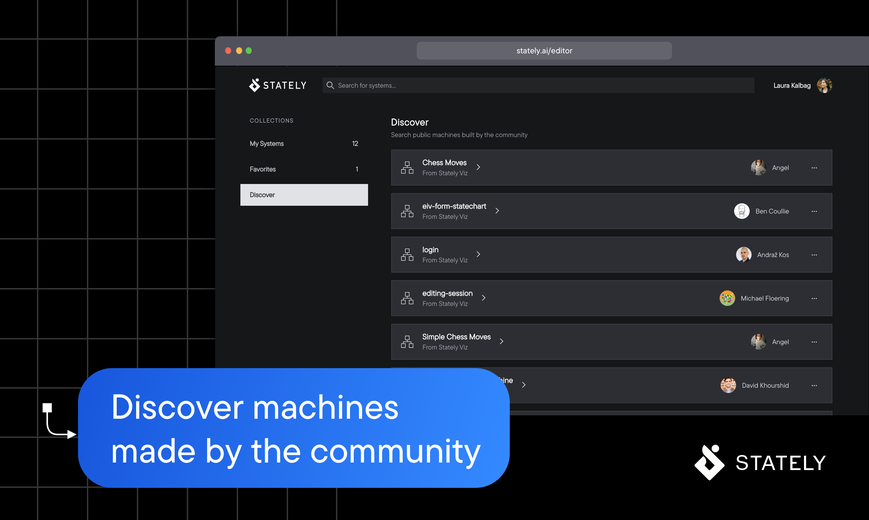Focus the Search for systems field
Viewport: 869px width, 520px height.
click(538, 85)
